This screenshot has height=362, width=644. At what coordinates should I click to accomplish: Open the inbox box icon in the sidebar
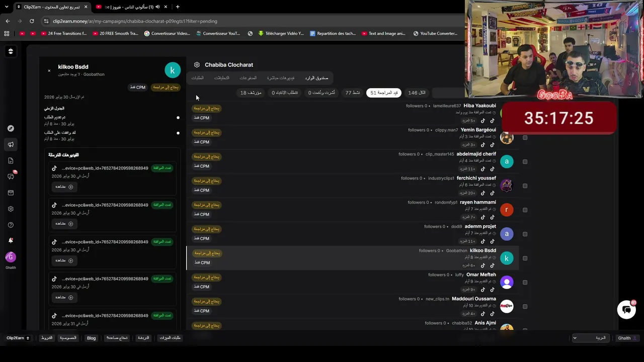click(x=11, y=193)
